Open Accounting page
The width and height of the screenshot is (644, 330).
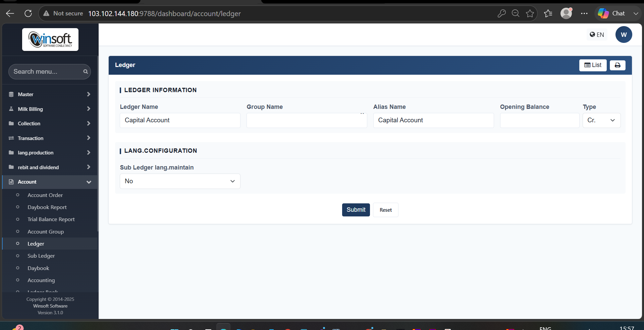pyautogui.click(x=41, y=280)
